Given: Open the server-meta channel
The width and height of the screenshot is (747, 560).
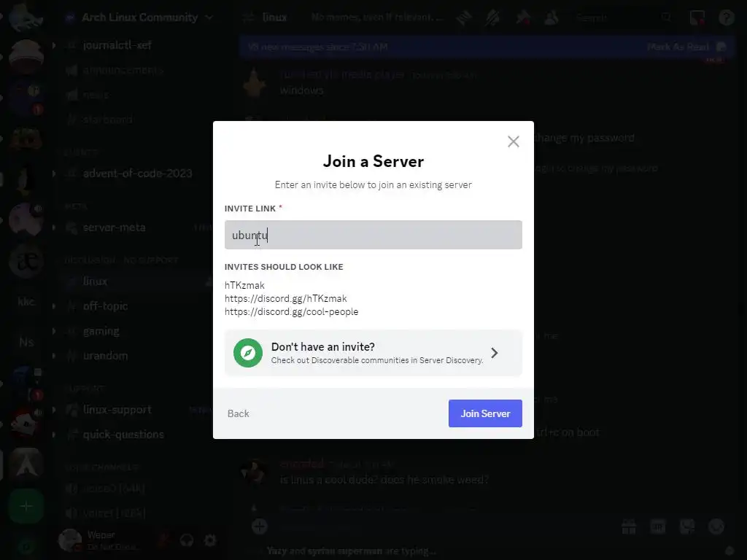Looking at the screenshot, I should coord(115,227).
